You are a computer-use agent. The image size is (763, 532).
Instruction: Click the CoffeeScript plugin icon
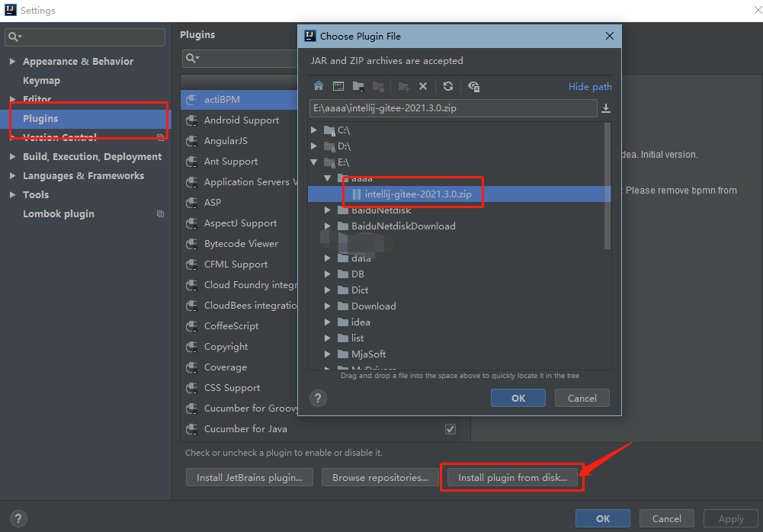click(192, 326)
